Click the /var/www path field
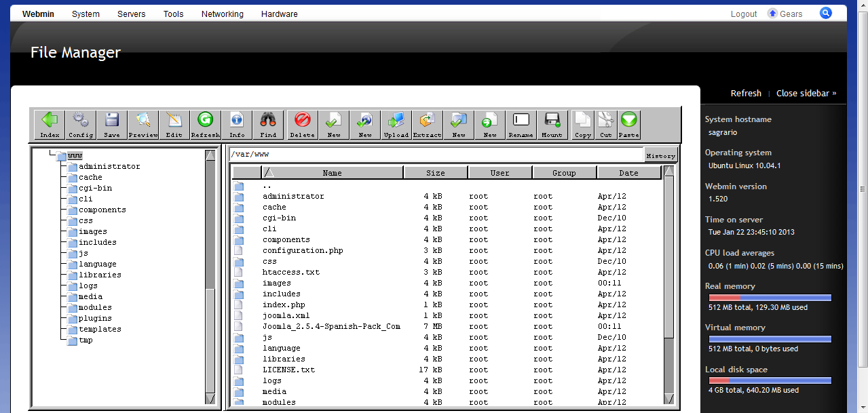The width and height of the screenshot is (868, 413). [434, 155]
